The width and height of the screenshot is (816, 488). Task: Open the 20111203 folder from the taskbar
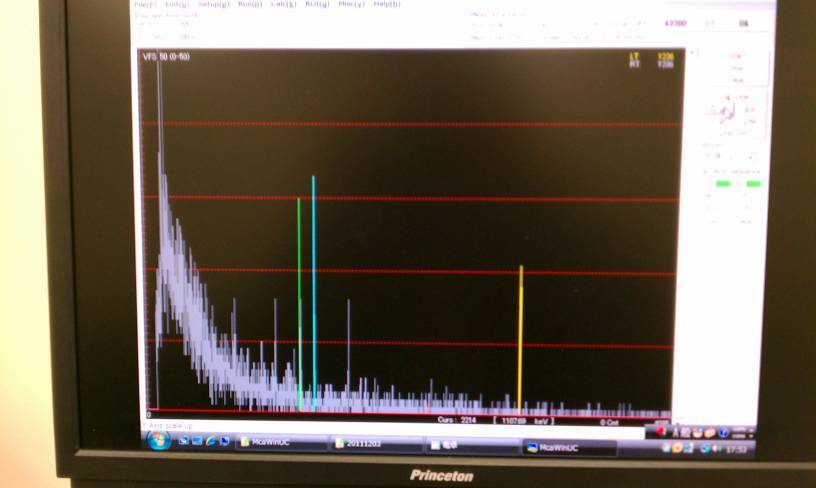click(377, 443)
